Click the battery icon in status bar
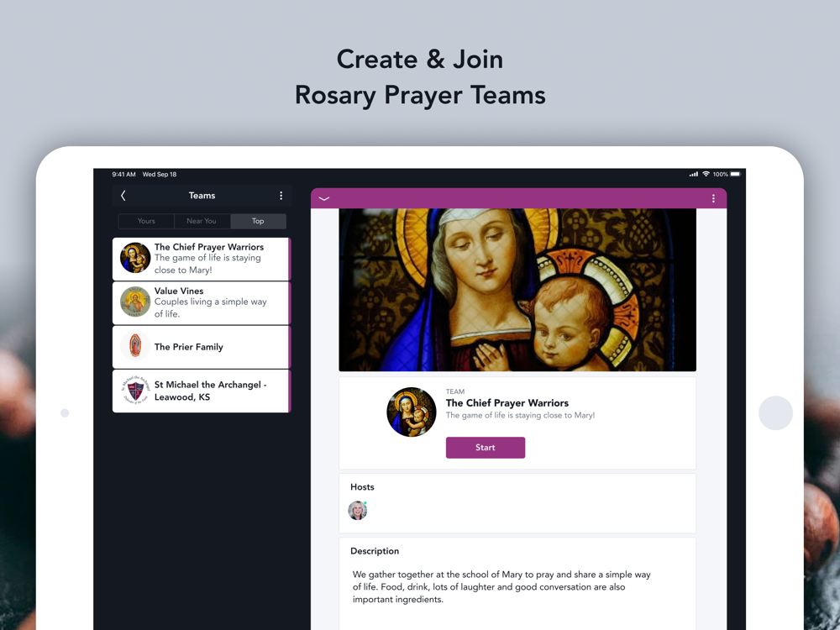 [x=736, y=174]
